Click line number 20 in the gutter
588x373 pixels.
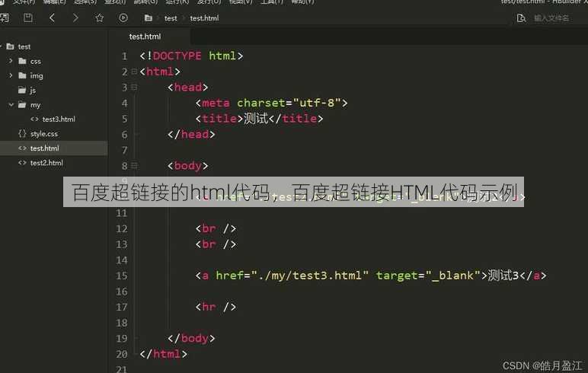[122, 354]
